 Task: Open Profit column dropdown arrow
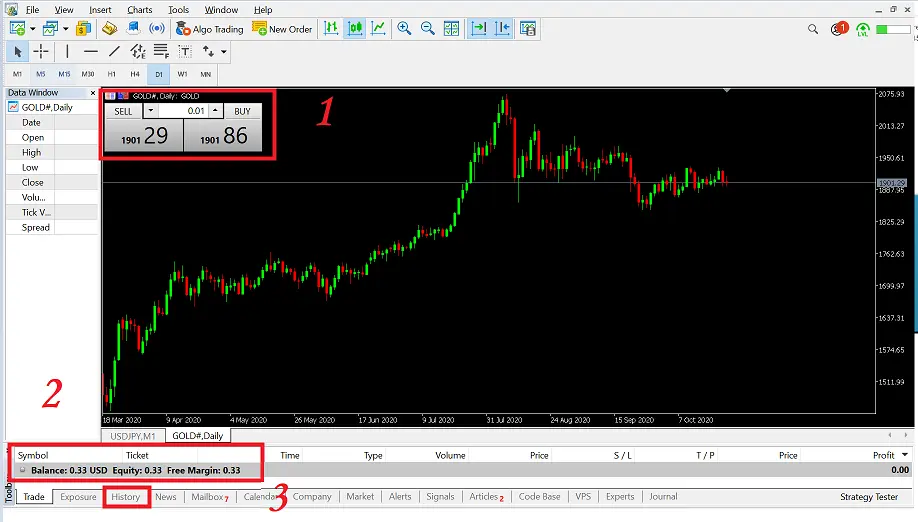(905, 455)
